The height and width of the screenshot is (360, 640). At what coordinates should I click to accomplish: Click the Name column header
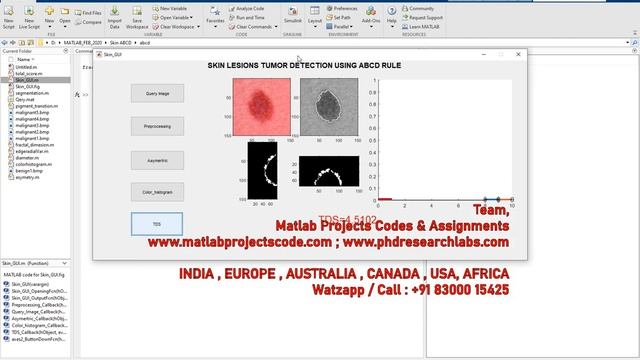(x=24, y=60)
